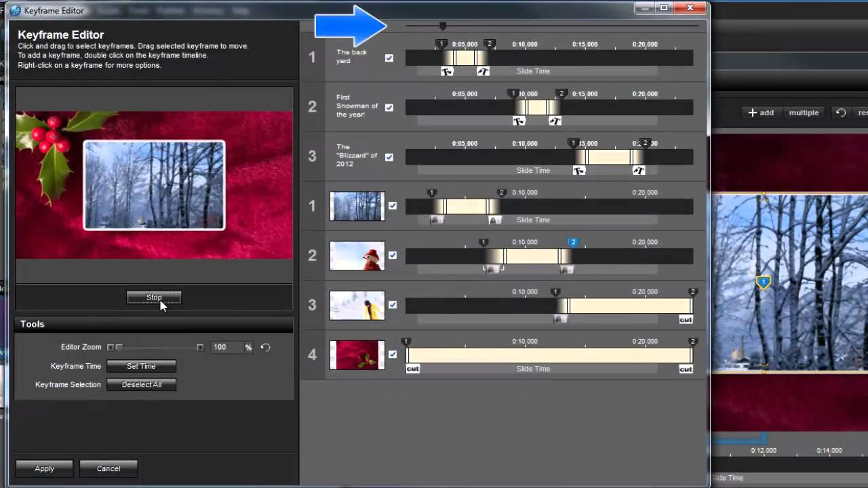Select keyframe 1 on The back yard caption
The width and height of the screenshot is (868, 488).
point(441,44)
